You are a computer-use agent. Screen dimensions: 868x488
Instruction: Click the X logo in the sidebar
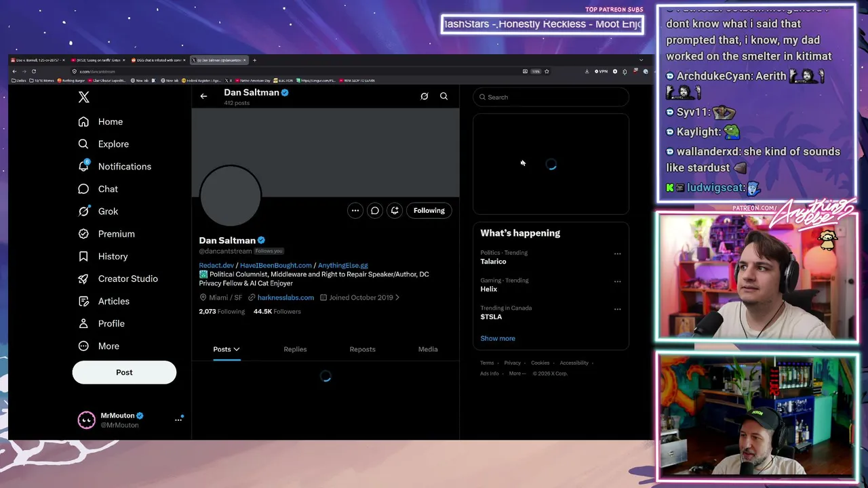pos(83,97)
